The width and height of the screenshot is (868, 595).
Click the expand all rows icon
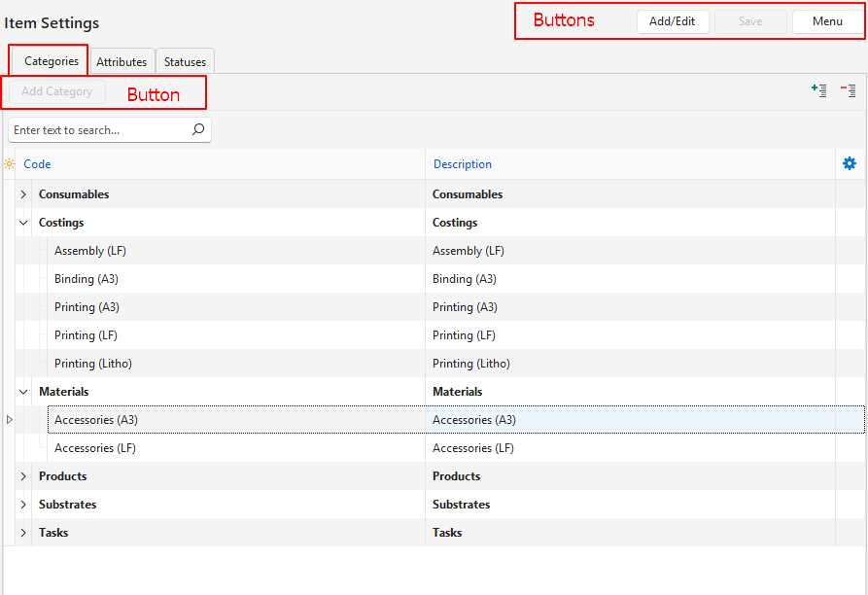click(x=819, y=90)
